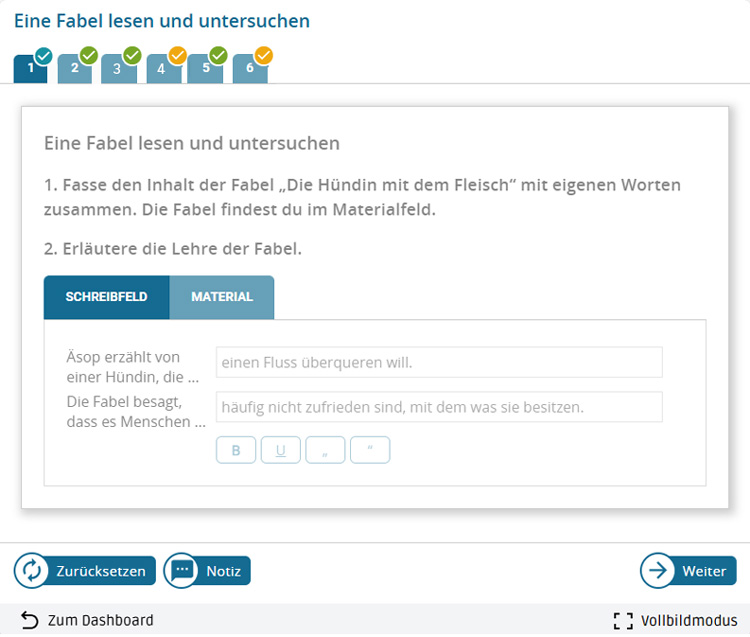Switch to exercise step 6
Viewport: 750px width, 637px height.
tap(249, 68)
